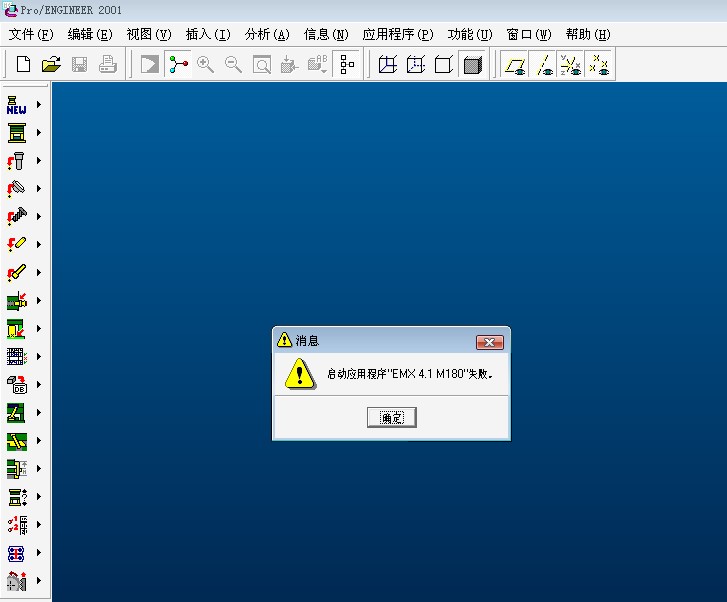This screenshot has height=602, width=727.
Task: Expand the arrow beside the grid table icon
Action: pos(39,357)
